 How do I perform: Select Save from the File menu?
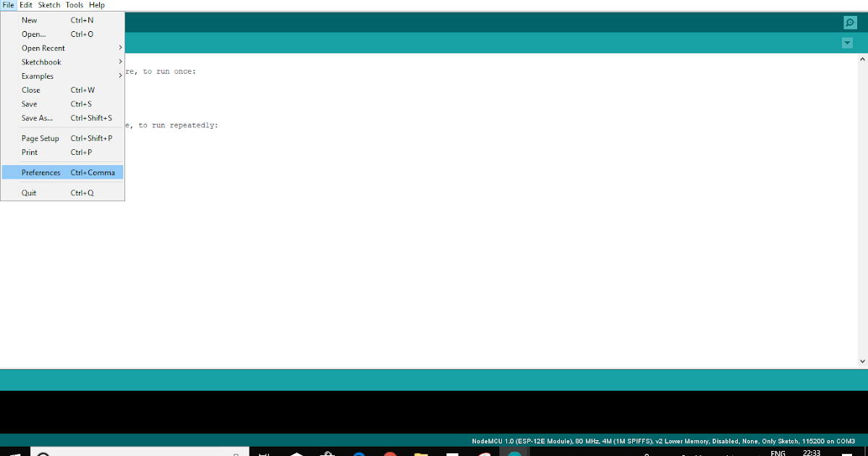click(x=62, y=104)
